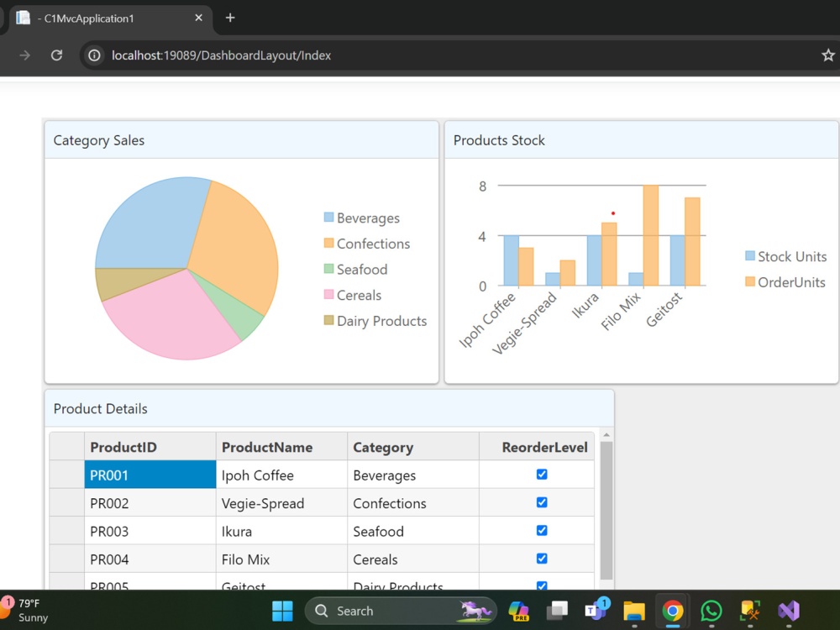
Task: Select the Ipoh Coffee product name cell
Action: pyautogui.click(x=281, y=475)
